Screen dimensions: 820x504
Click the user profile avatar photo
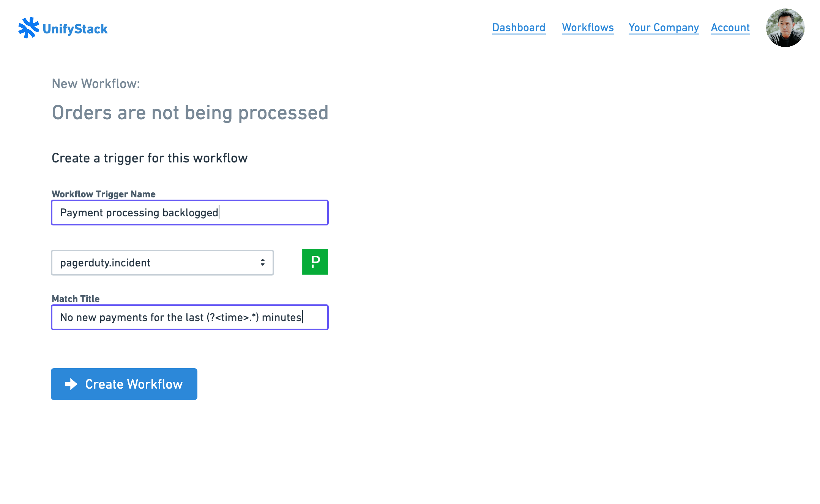(785, 28)
